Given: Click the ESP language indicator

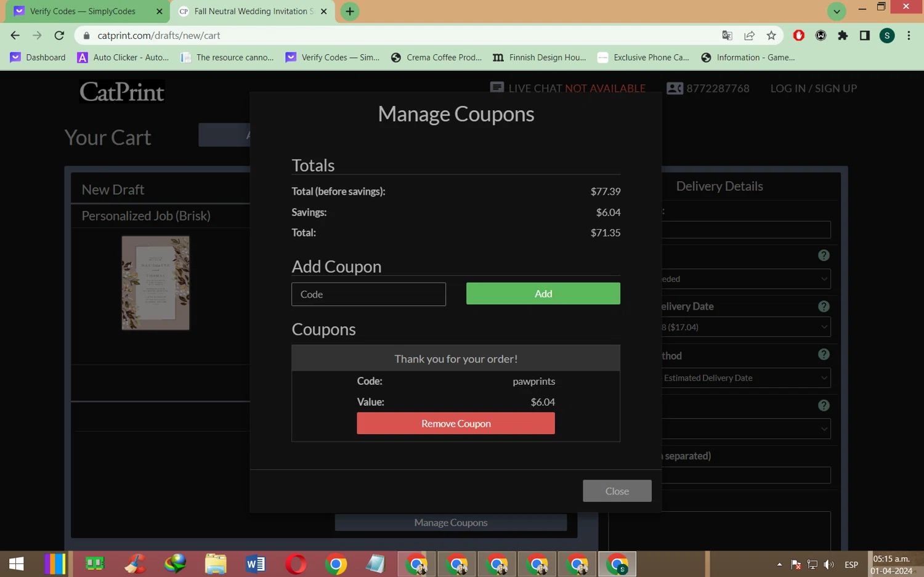Looking at the screenshot, I should point(851,565).
